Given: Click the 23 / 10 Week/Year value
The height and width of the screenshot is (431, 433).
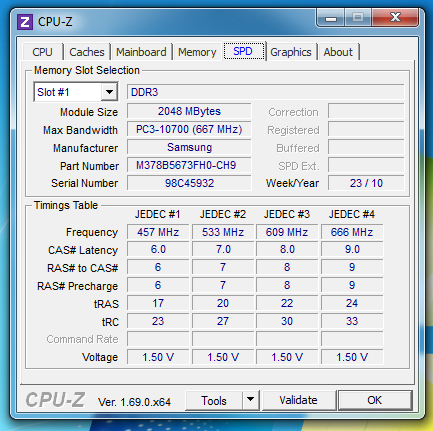Looking at the screenshot, I should [x=366, y=183].
